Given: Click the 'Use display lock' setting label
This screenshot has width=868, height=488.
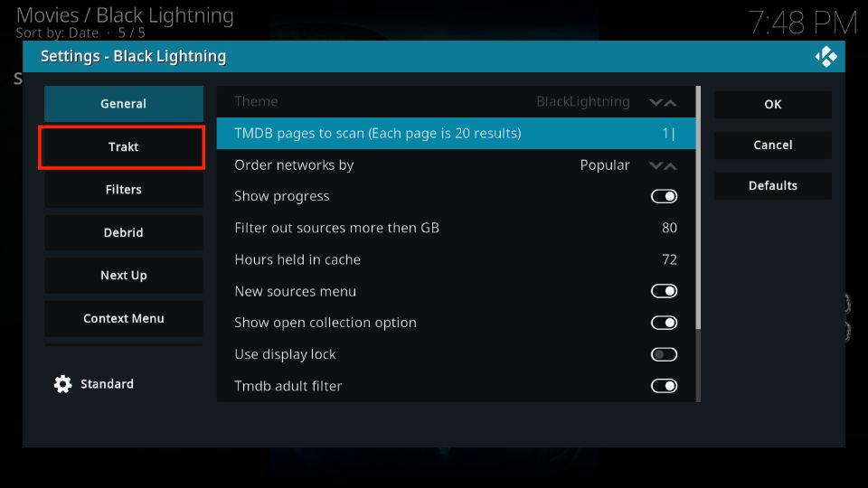Looking at the screenshot, I should click(x=285, y=354).
